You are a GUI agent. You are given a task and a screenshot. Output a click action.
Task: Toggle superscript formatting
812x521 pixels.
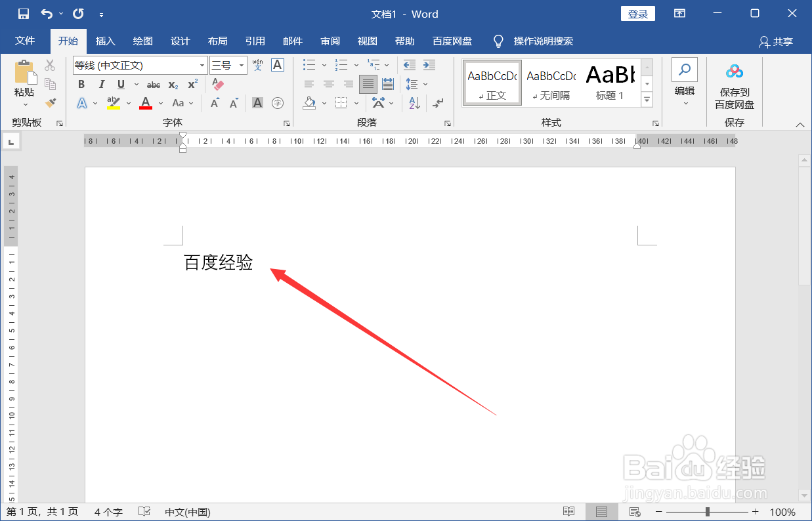[192, 85]
